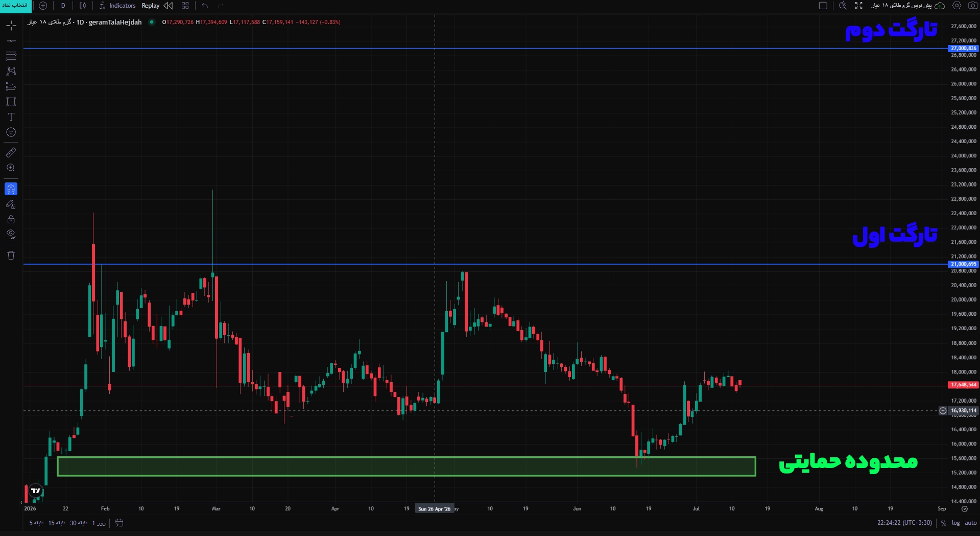Click the red 17,648,544 current price label
The height and width of the screenshot is (536, 980).
pyautogui.click(x=963, y=385)
